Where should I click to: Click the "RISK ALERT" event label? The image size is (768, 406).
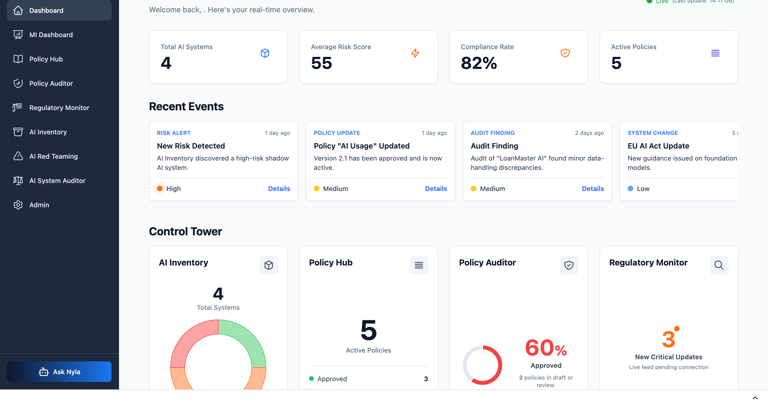pos(174,133)
